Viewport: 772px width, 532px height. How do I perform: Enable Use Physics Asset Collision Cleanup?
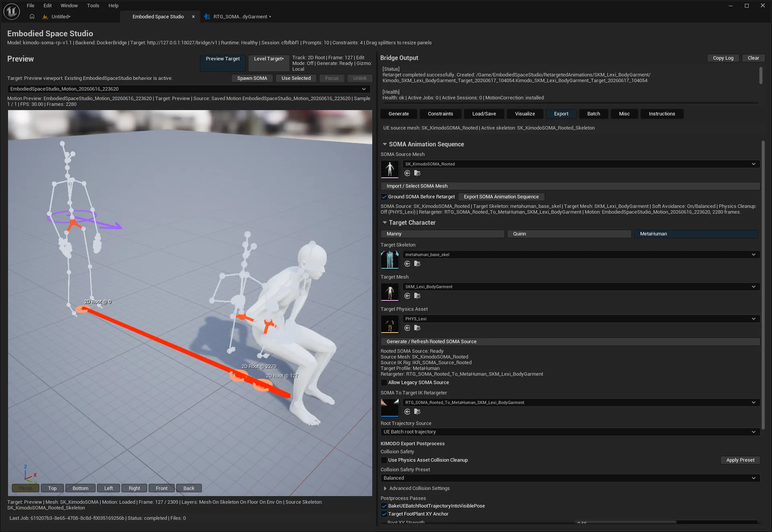[384, 460]
